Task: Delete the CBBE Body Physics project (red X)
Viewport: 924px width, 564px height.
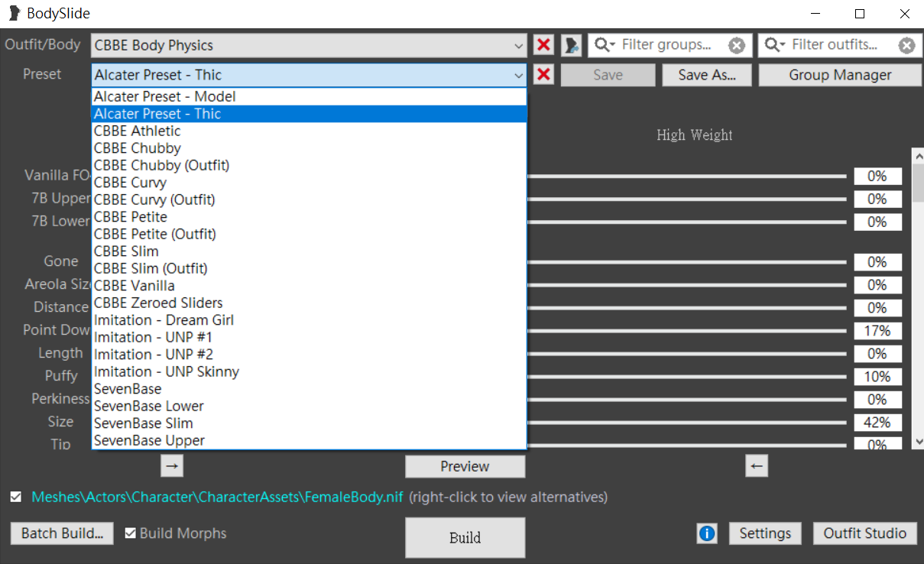Action: click(543, 45)
